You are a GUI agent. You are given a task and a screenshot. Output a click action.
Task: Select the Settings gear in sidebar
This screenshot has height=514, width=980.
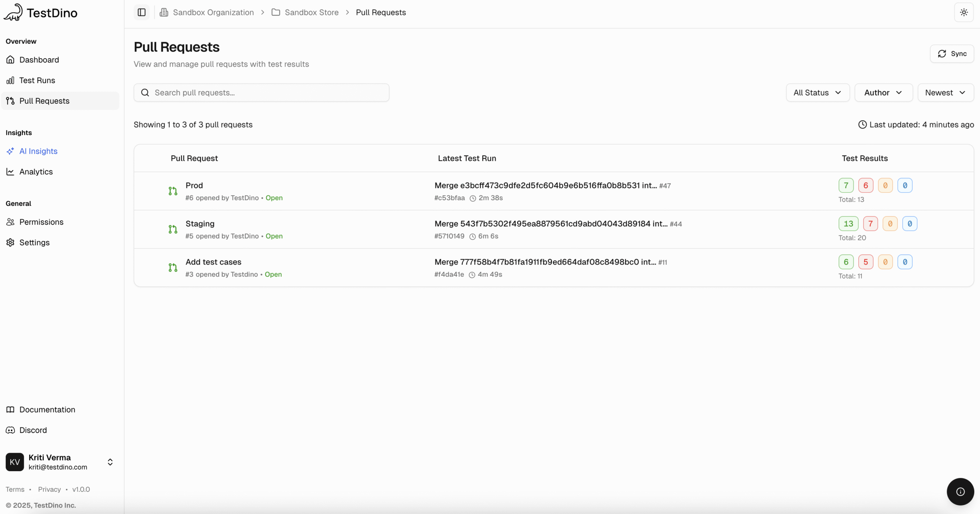pyautogui.click(x=34, y=242)
